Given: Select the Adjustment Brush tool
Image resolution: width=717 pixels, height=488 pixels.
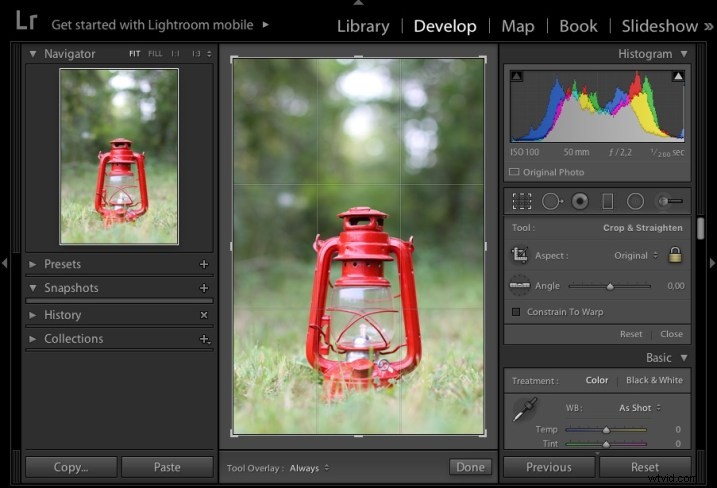Looking at the screenshot, I should pos(670,201).
